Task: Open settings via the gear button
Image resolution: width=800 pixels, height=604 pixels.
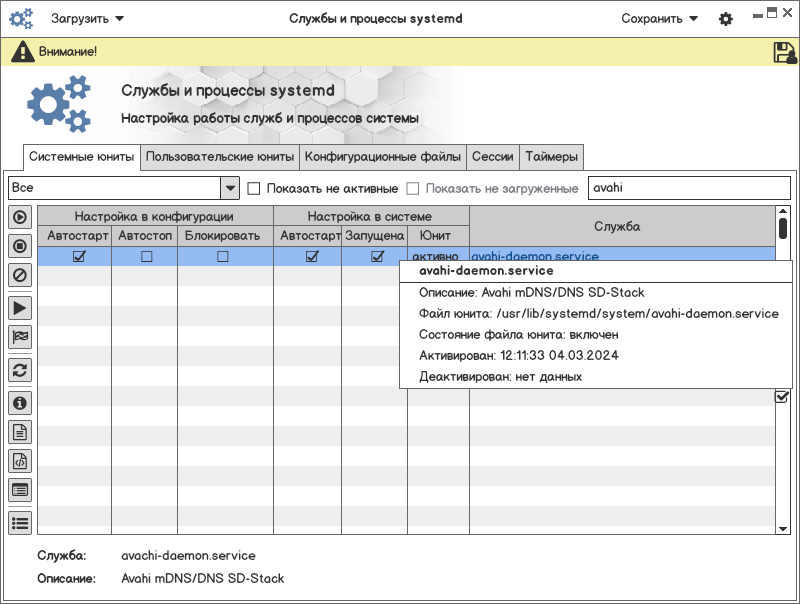Action: 726,19
